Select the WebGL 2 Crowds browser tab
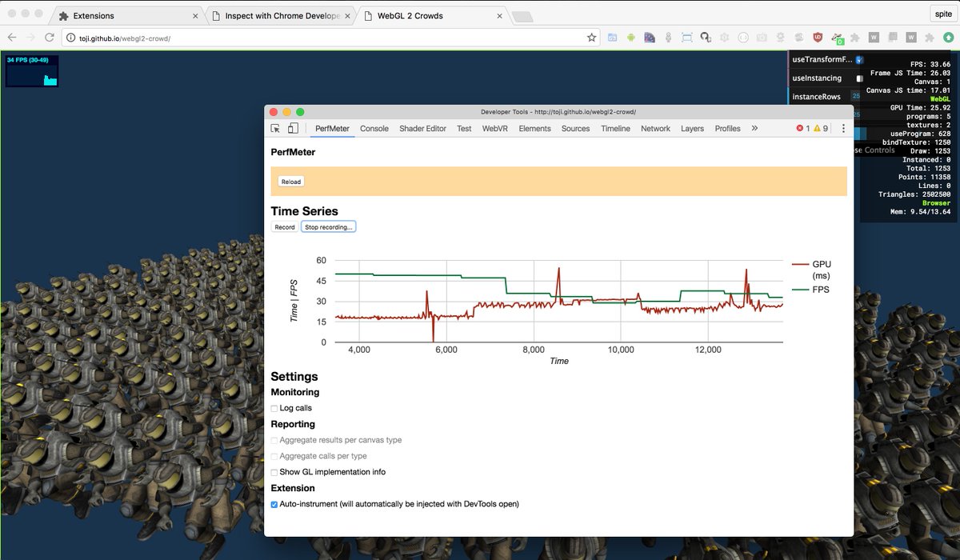The image size is (960, 560). click(432, 15)
